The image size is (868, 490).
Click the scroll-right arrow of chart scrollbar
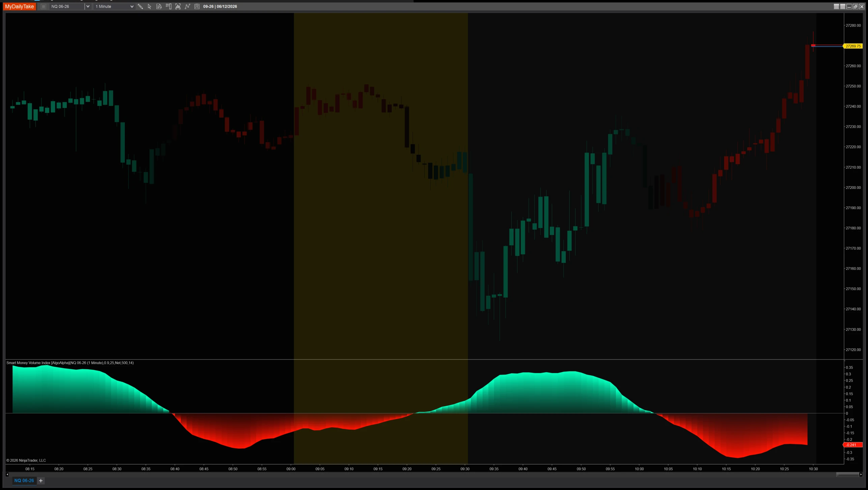[861, 474]
